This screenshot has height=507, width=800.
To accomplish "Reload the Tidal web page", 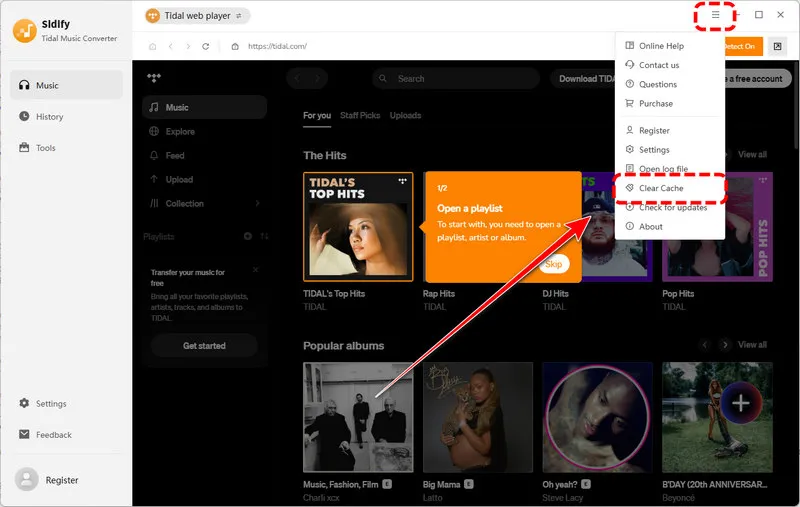I will (206, 46).
